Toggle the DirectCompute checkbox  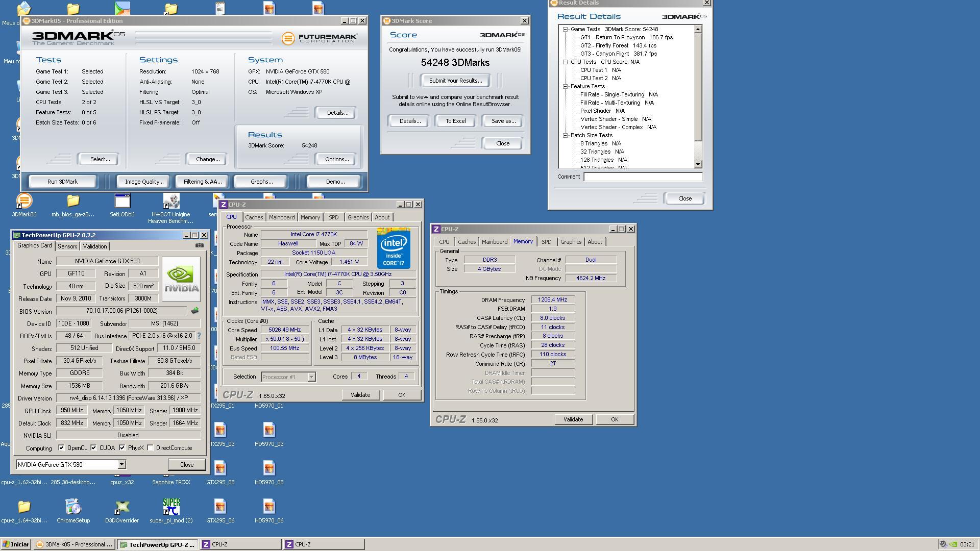click(150, 448)
